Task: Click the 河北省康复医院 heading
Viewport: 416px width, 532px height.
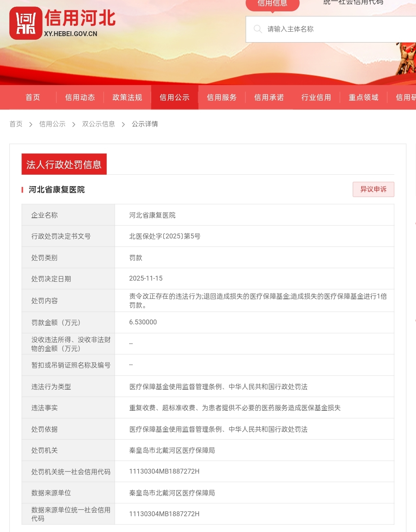Action: coord(57,190)
